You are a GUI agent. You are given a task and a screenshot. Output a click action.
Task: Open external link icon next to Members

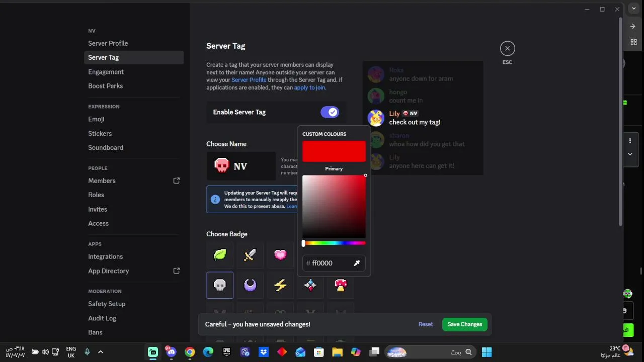click(177, 180)
